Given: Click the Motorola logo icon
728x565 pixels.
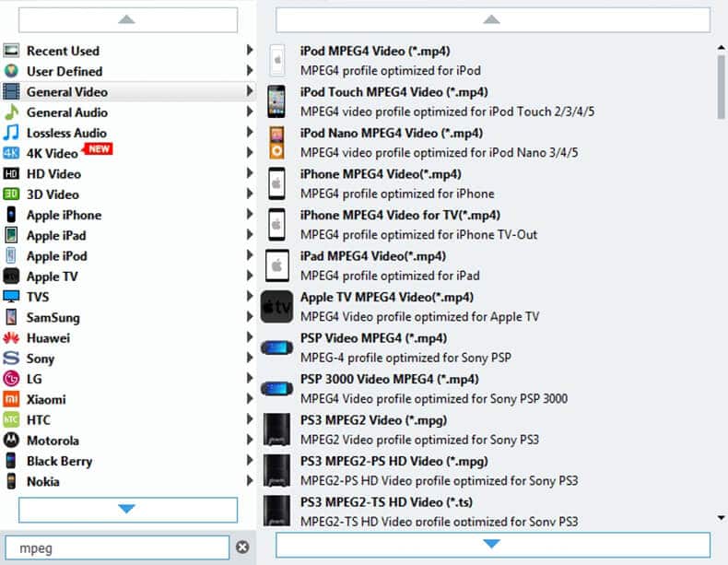Looking at the screenshot, I should pyautogui.click(x=11, y=441).
